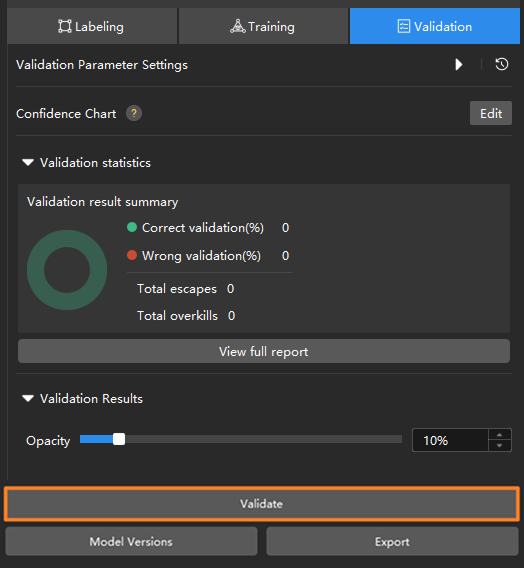Open the Training tab
This screenshot has height=568, width=524.
pyautogui.click(x=263, y=26)
